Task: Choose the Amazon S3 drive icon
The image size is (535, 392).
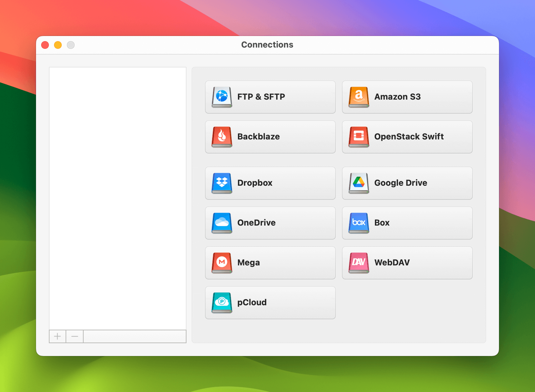Action: coord(359,97)
